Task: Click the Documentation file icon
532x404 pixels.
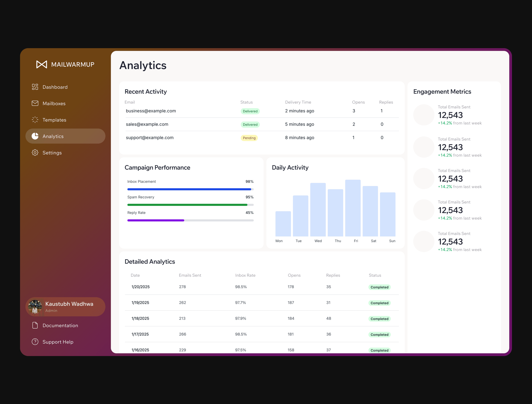Action: click(35, 325)
